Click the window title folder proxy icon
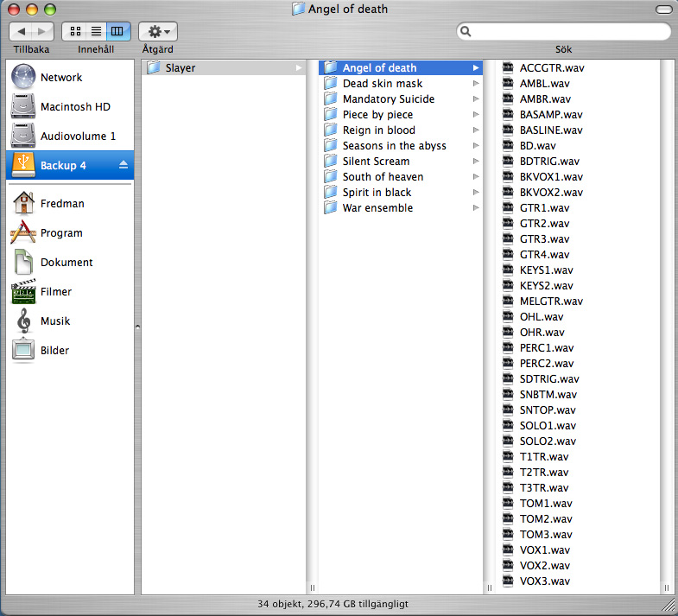The height and width of the screenshot is (616, 678). click(x=298, y=9)
